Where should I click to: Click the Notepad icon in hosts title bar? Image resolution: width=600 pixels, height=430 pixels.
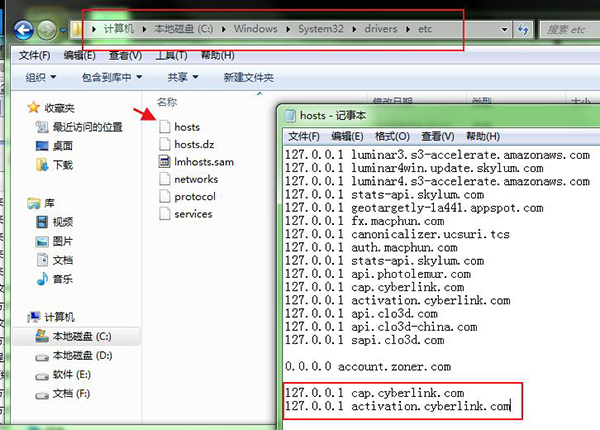click(x=290, y=115)
